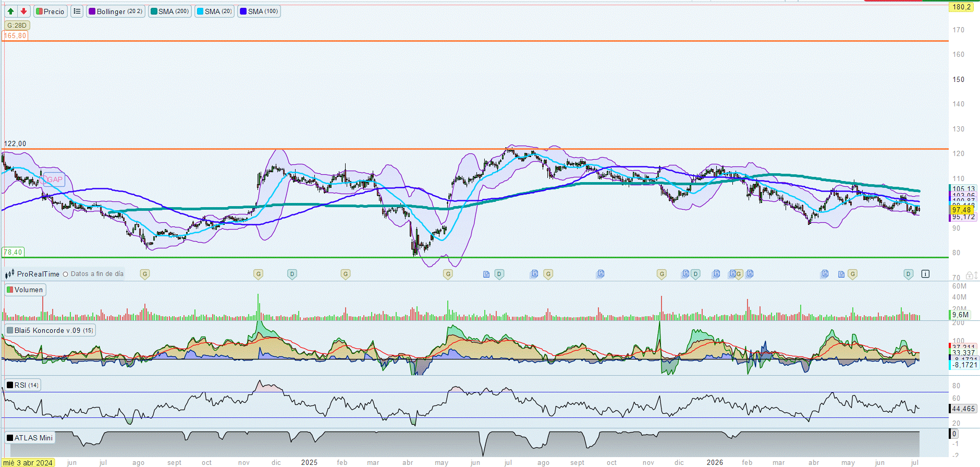The image size is (980, 467).
Task: Open the document icon in June 2025
Action: point(486,274)
